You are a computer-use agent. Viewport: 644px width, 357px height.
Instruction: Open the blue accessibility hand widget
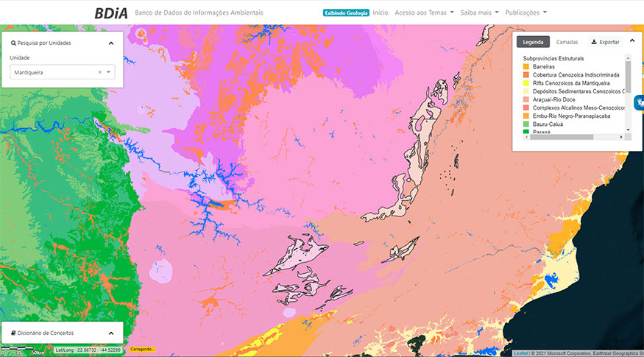pyautogui.click(x=640, y=103)
